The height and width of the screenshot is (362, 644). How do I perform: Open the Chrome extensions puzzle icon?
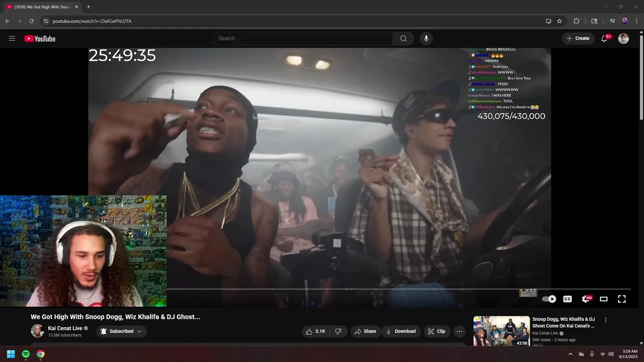click(x=577, y=21)
